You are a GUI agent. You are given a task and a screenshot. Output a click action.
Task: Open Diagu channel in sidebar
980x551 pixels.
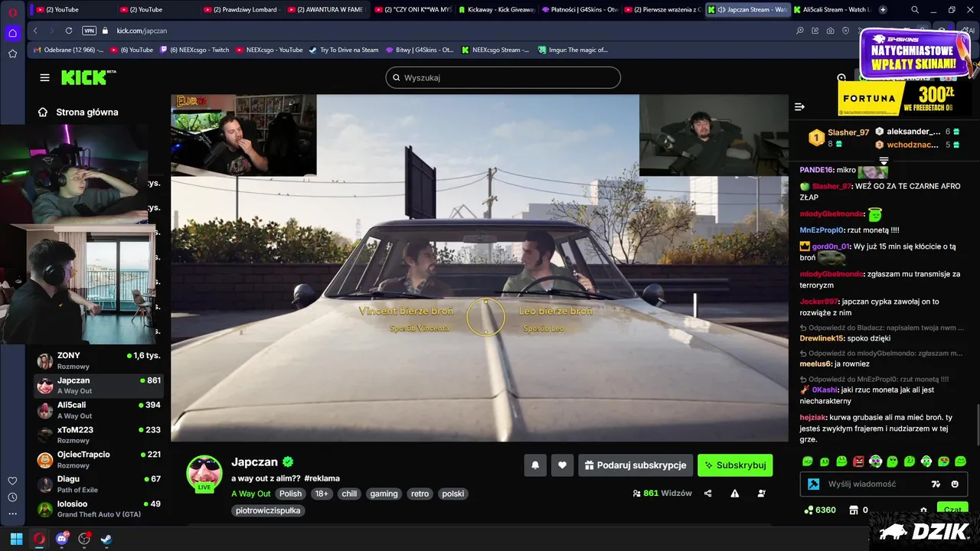click(x=99, y=484)
